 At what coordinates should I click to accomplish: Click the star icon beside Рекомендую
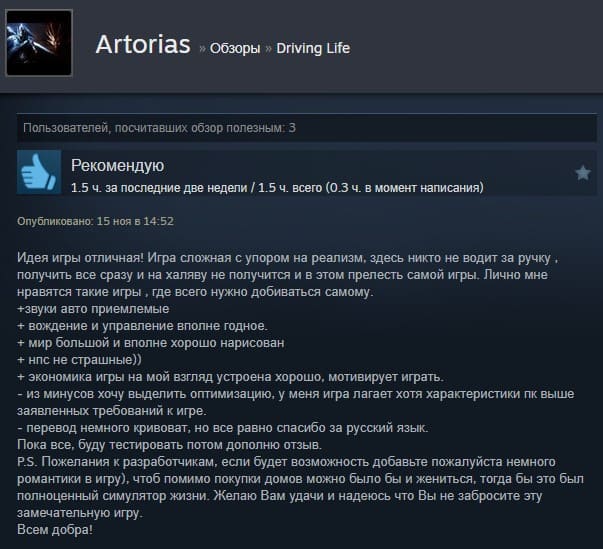pyautogui.click(x=583, y=173)
